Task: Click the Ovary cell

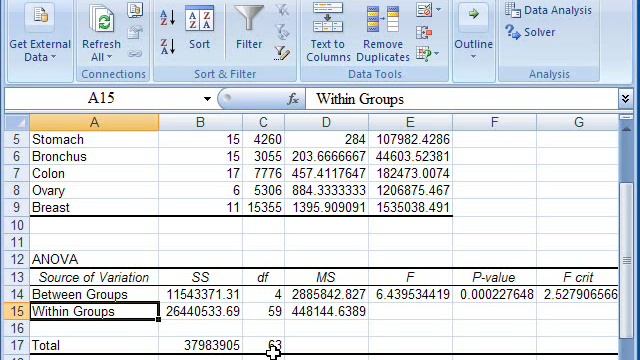Action: point(94,191)
